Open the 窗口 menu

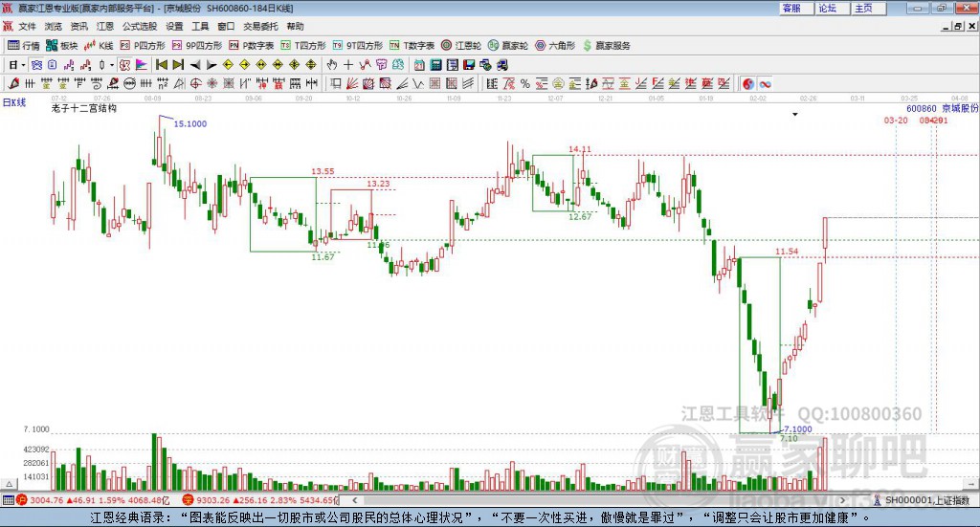[226, 26]
